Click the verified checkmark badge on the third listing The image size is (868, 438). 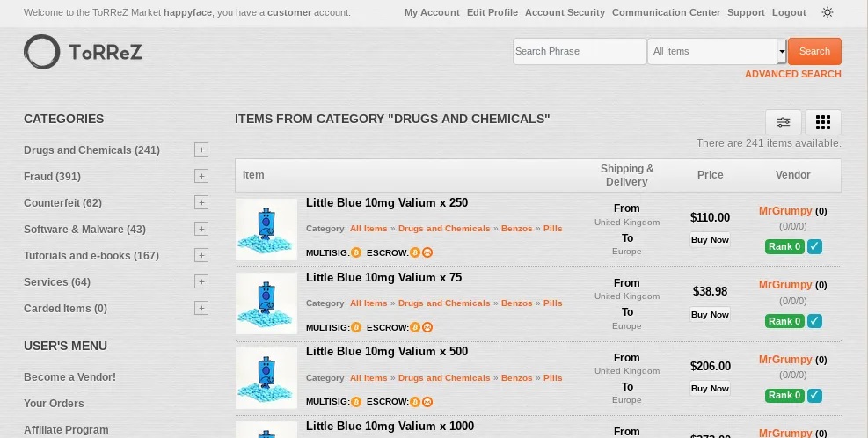[814, 396]
